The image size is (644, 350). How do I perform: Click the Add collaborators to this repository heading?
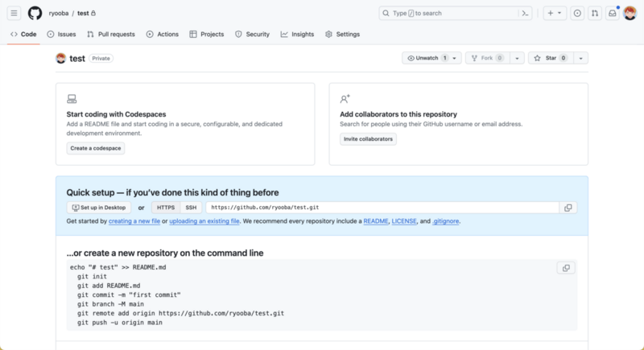click(x=398, y=114)
